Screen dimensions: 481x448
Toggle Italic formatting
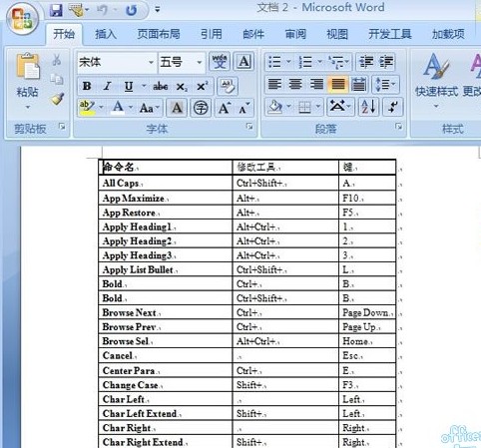(x=107, y=87)
